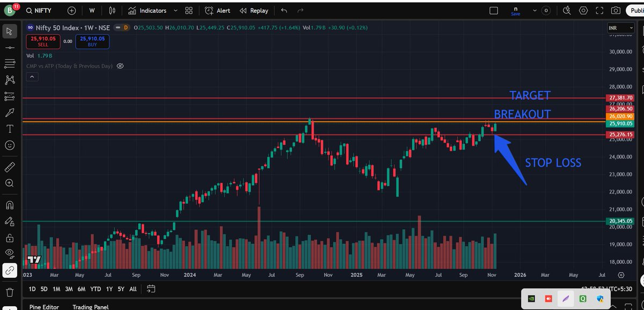The image size is (644, 310).
Task: Open Fibonacci retracement tools
Action: click(10, 64)
